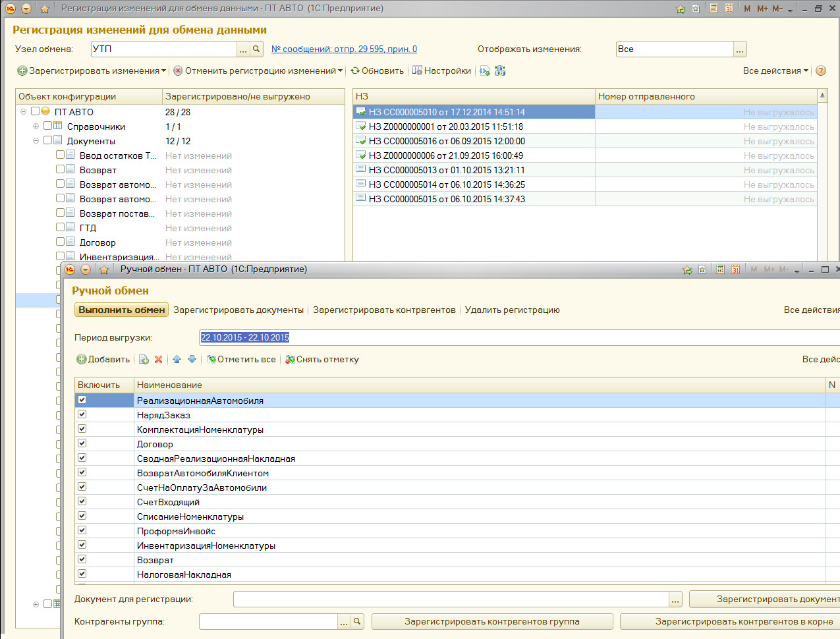
Task: Click Период выгрузки date range field
Action: [519, 337]
